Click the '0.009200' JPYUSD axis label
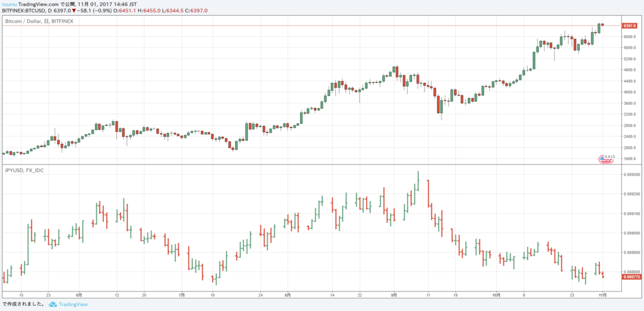This screenshot has height=311, width=644. coord(631,194)
